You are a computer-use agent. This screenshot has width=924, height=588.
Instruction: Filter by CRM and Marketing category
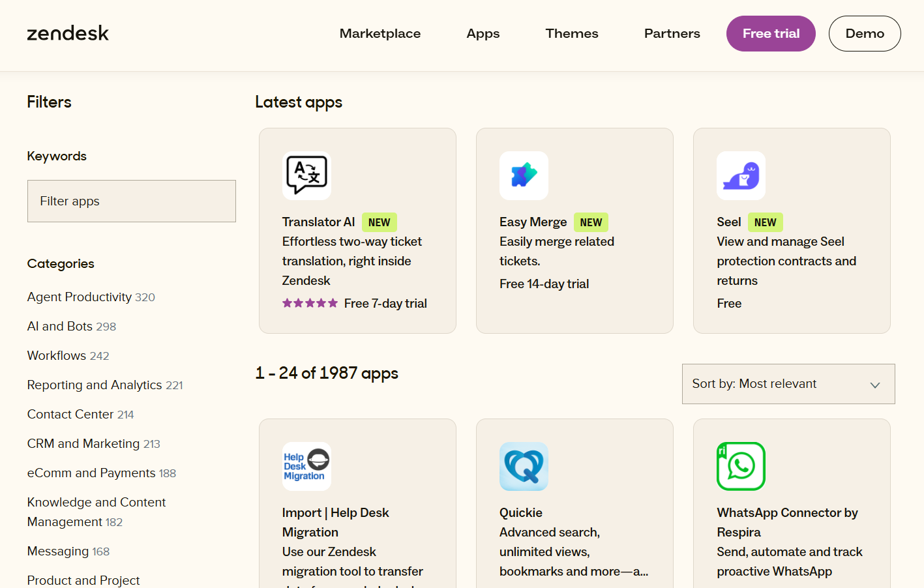pyautogui.click(x=94, y=444)
